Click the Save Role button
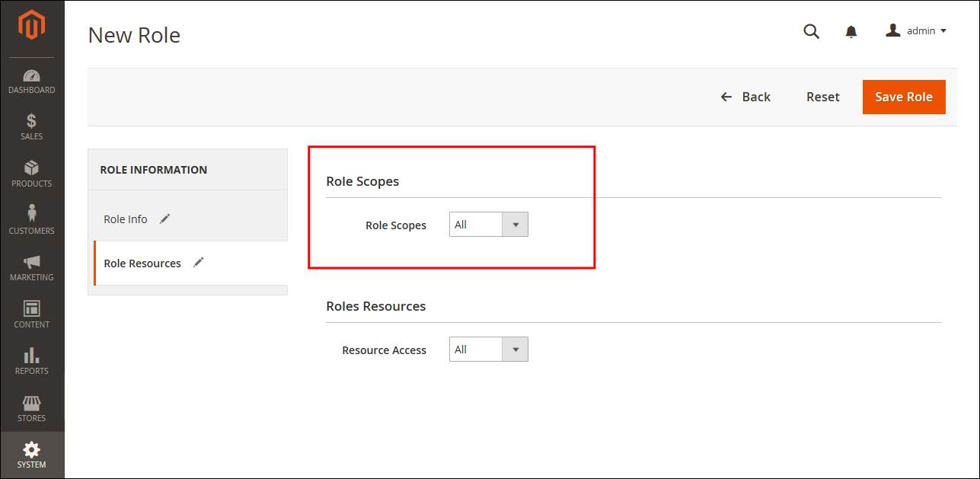 (x=904, y=97)
